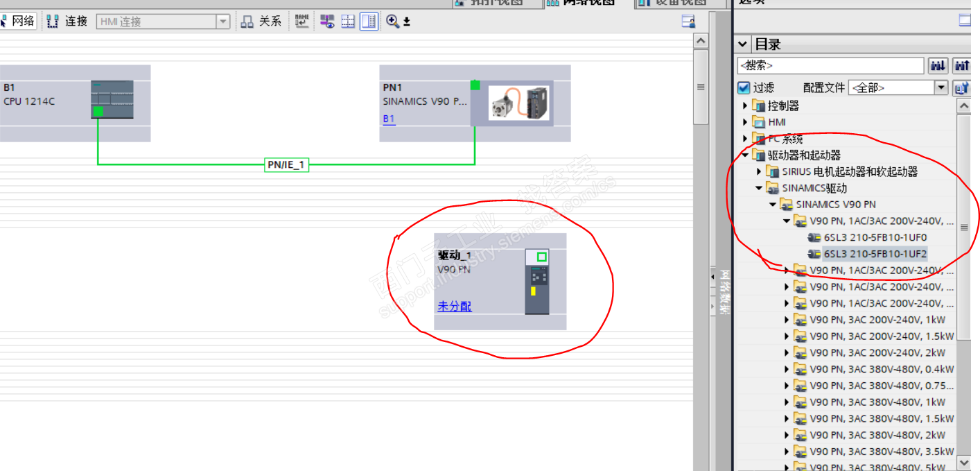Click the PN1 device name label
This screenshot has width=980, height=471.
coord(392,87)
